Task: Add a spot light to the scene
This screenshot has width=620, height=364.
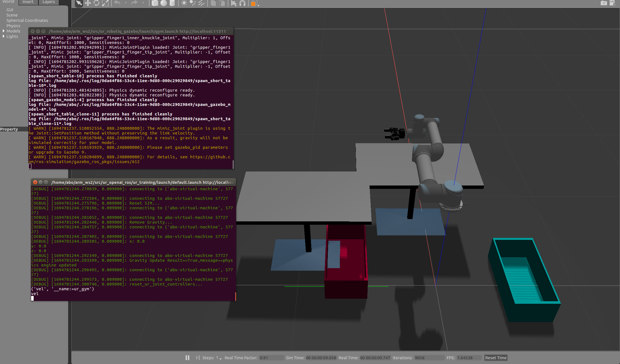Action: coord(192,4)
